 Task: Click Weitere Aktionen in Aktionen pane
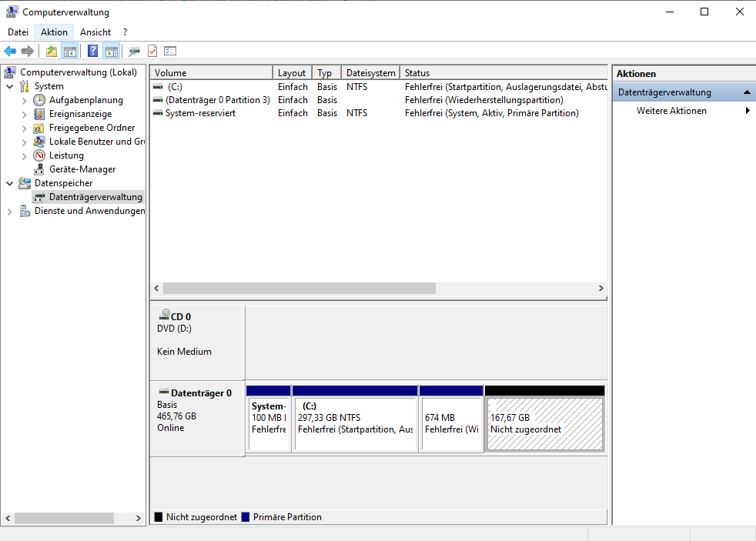tap(671, 111)
